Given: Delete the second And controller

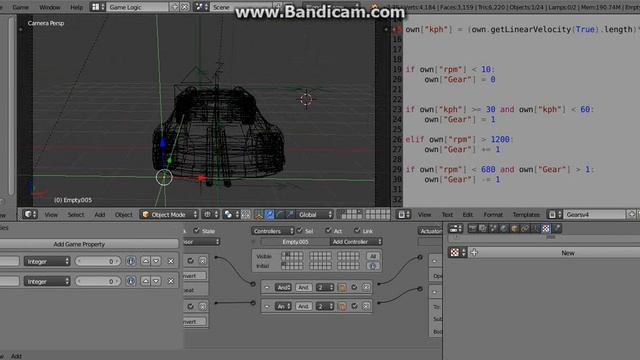Looking at the screenshot, I should (367, 306).
